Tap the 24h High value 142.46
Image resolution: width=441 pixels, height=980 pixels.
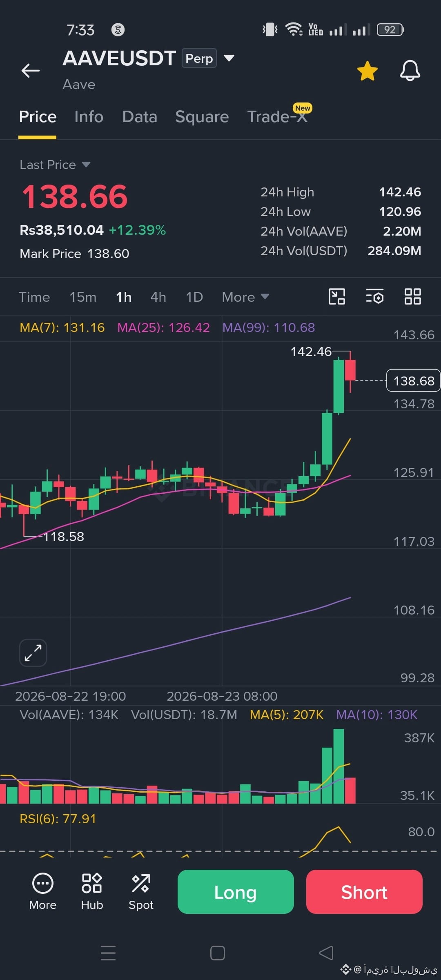tap(400, 192)
